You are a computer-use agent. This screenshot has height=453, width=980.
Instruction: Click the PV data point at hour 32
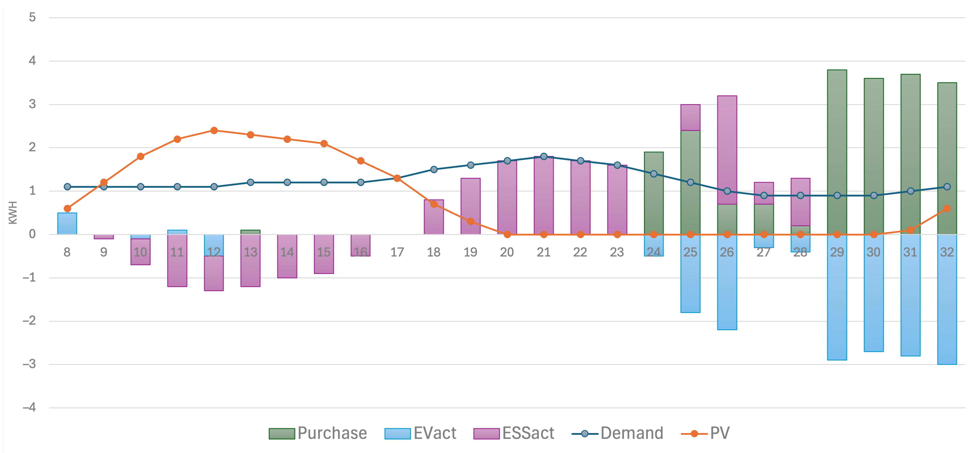pos(947,209)
